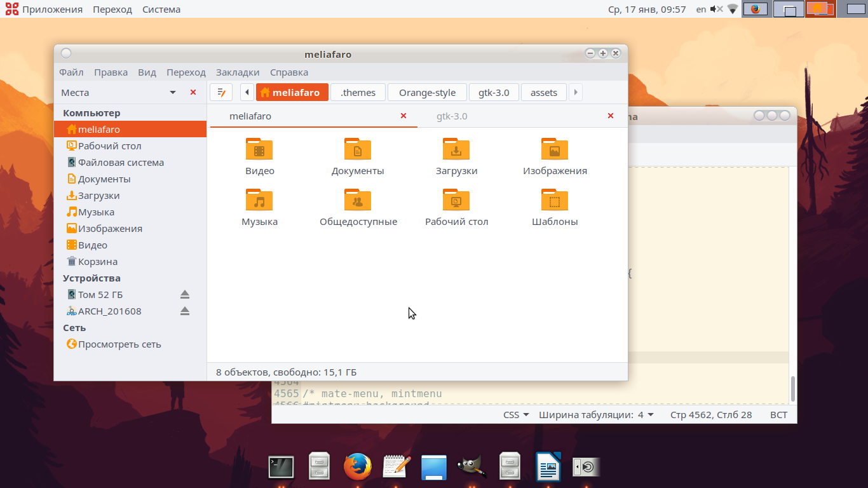
Task: Select meliafaro in Places sidebar
Action: click(130, 130)
